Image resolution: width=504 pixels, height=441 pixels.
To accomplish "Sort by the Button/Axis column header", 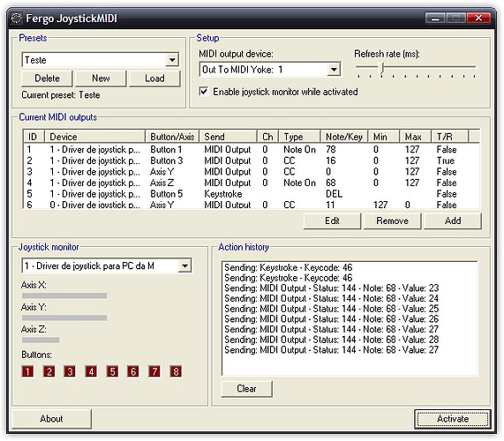I will tap(172, 137).
